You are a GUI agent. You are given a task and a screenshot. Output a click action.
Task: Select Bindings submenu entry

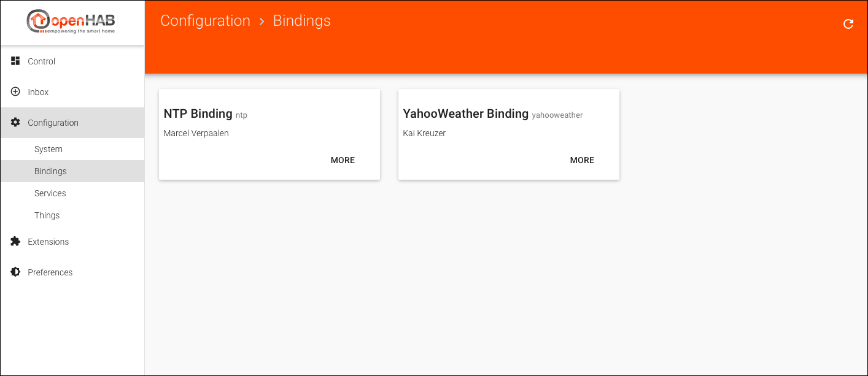tap(50, 171)
